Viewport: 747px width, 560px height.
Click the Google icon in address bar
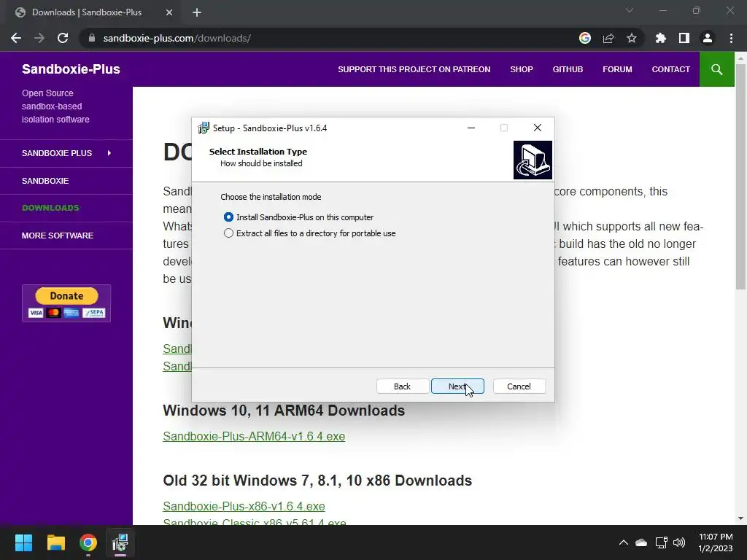[x=585, y=38]
